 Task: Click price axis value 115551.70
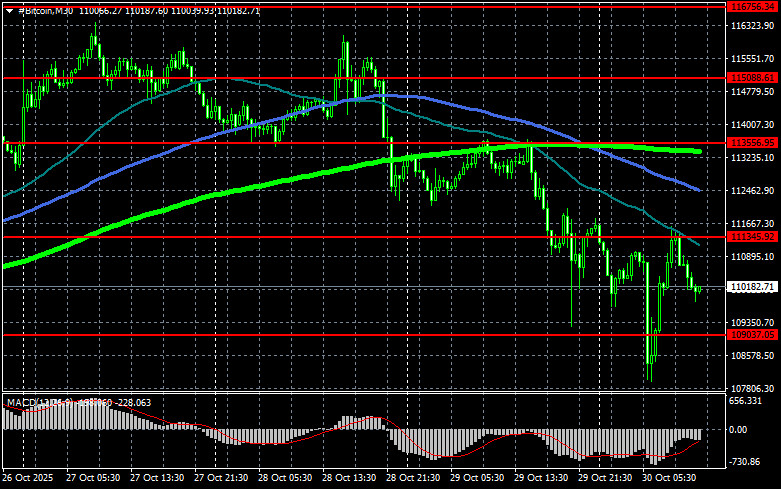click(x=752, y=59)
